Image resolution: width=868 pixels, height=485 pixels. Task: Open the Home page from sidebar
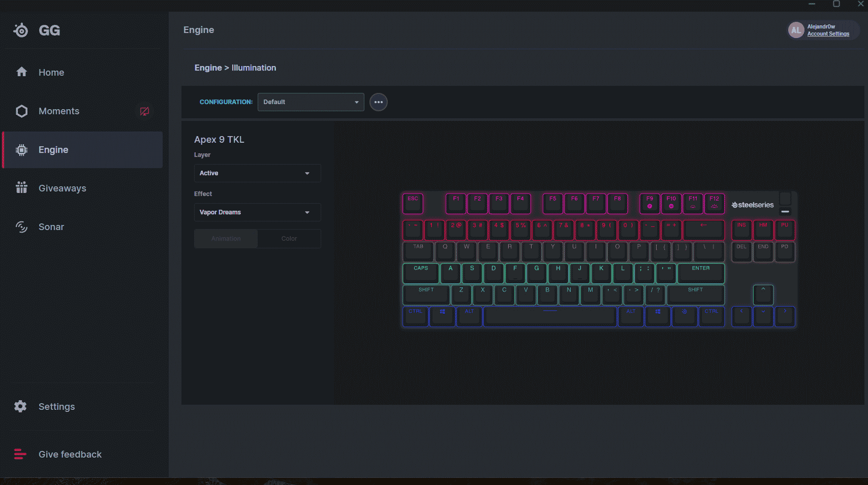point(81,72)
